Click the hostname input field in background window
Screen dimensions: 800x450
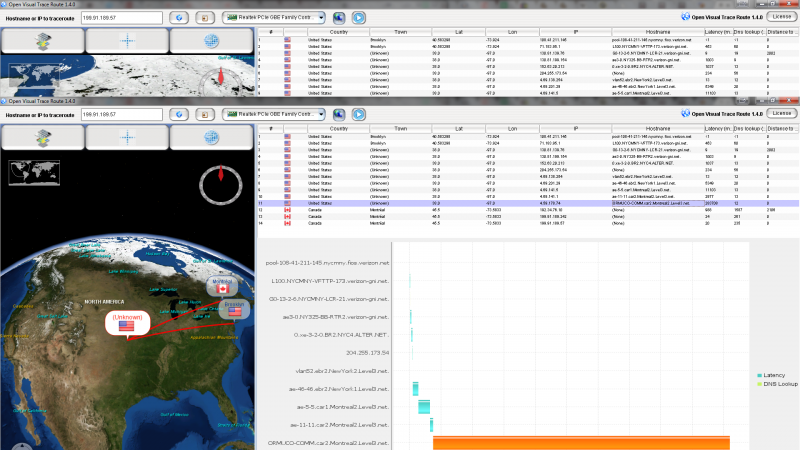[121, 17]
